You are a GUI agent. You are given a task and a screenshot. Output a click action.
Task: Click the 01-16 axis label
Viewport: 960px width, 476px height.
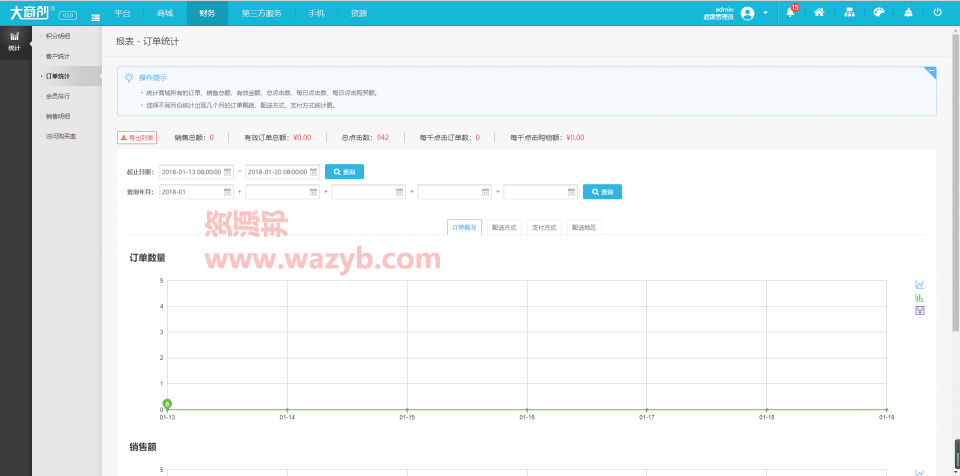[x=527, y=417]
